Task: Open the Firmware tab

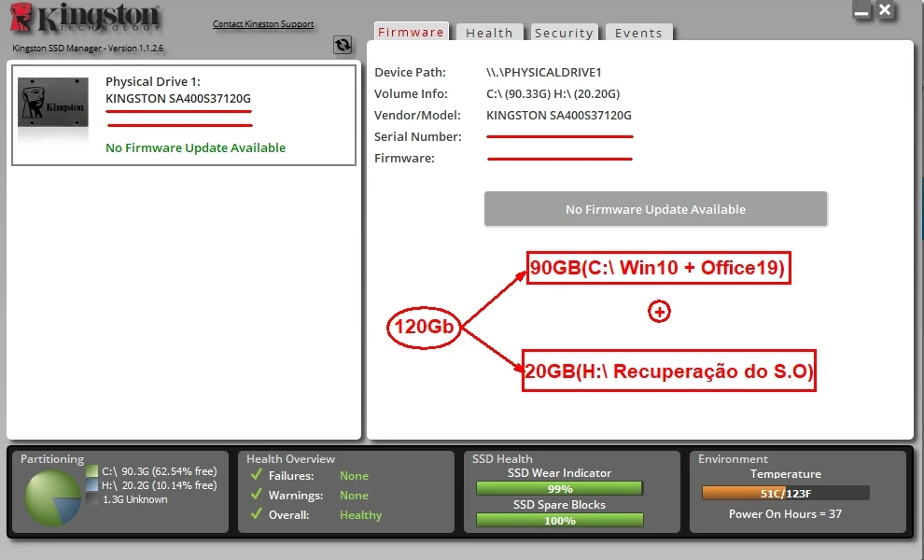Action: pos(411,32)
